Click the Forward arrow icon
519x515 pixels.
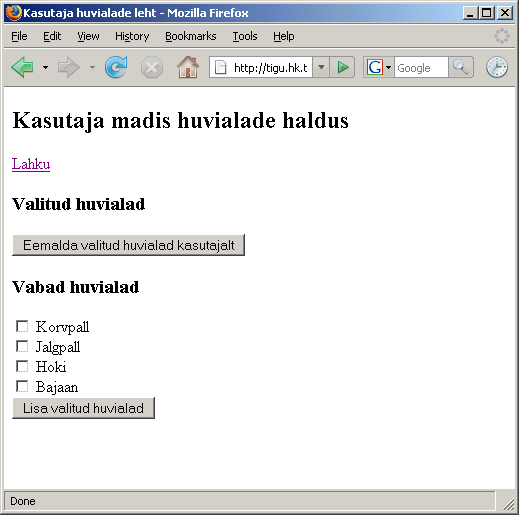coord(68,67)
